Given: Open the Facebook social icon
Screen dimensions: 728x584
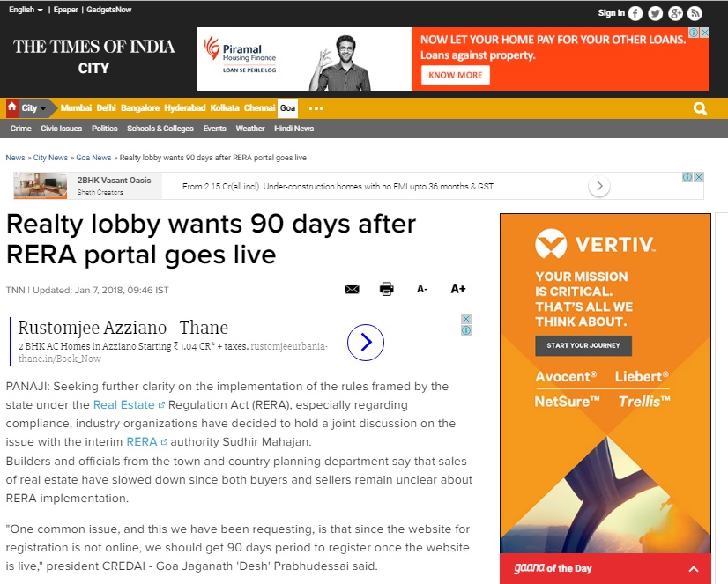Looking at the screenshot, I should 635,13.
